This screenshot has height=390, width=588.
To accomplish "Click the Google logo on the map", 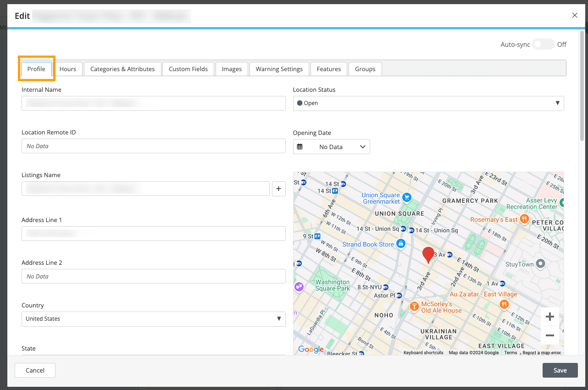I will coord(311,349).
